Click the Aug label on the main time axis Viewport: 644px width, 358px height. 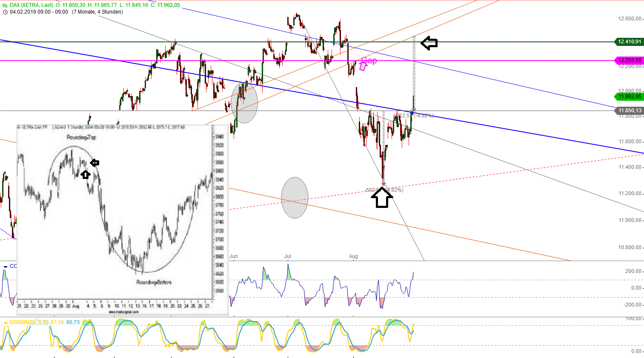(353, 256)
